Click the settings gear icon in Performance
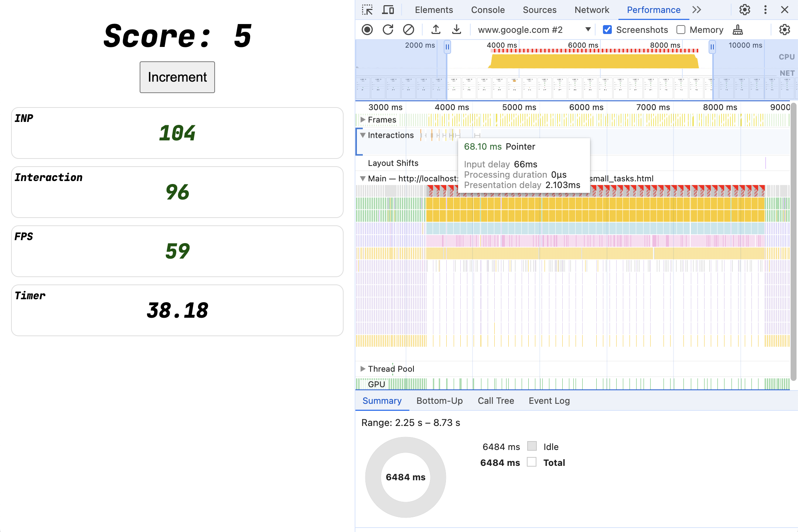798x532 pixels. click(x=784, y=29)
